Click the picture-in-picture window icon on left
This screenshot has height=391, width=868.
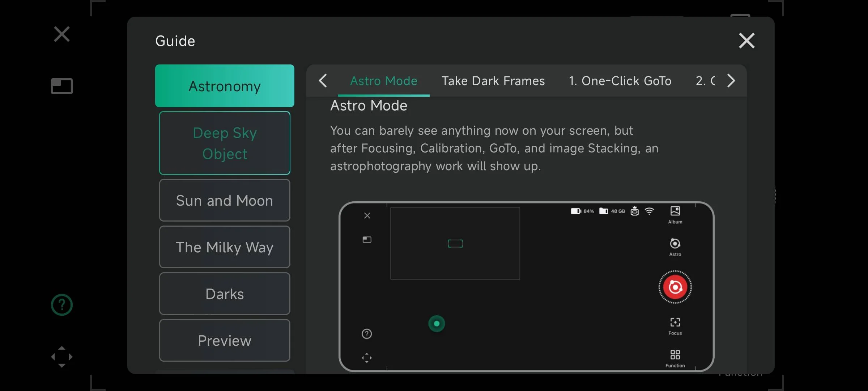(x=62, y=86)
